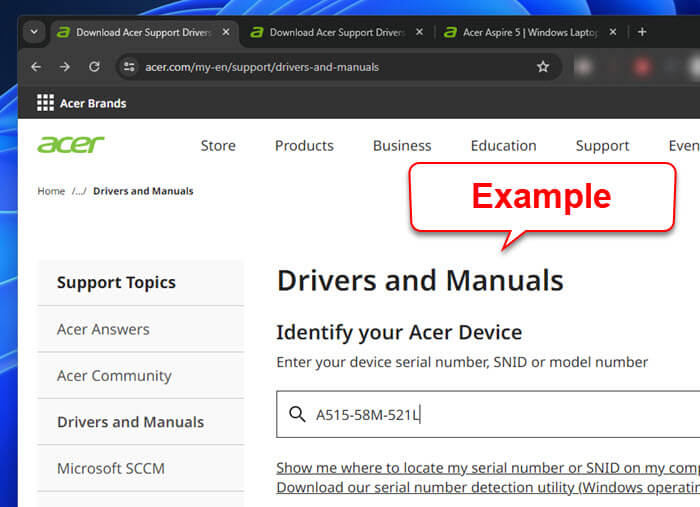Viewport: 700px width, 507px height.
Task: Open the Acer Brands grid icon
Action: (x=45, y=103)
